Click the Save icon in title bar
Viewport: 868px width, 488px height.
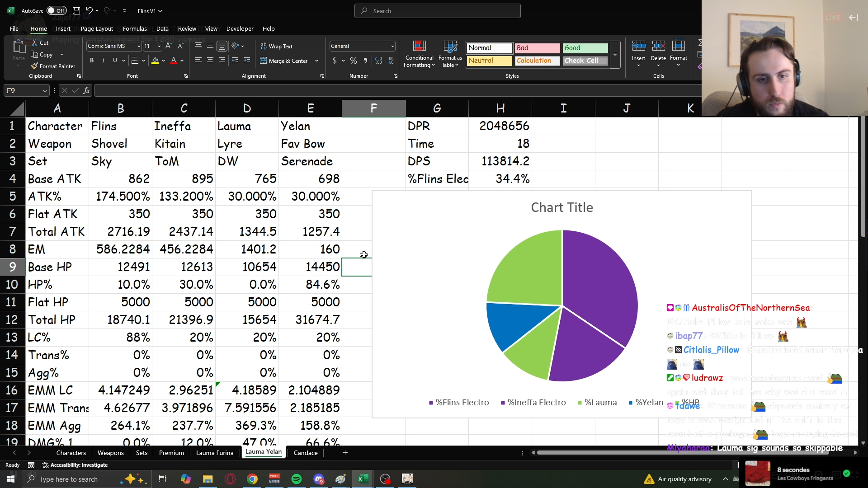76,11
